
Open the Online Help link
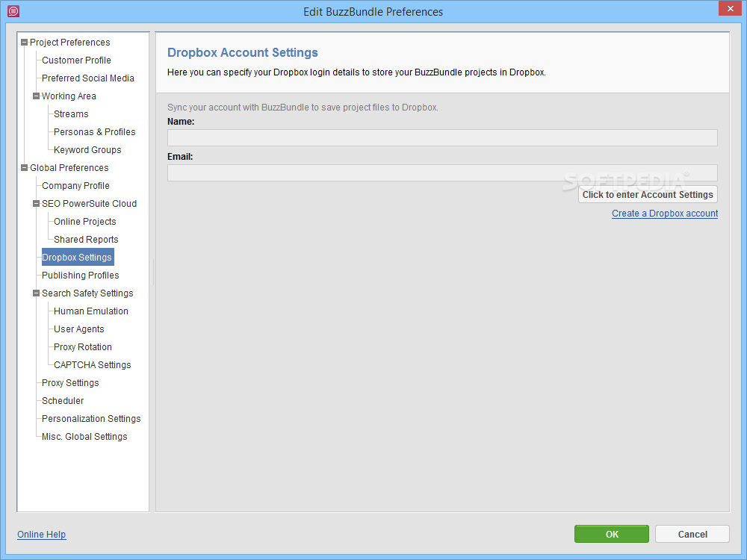coord(41,535)
